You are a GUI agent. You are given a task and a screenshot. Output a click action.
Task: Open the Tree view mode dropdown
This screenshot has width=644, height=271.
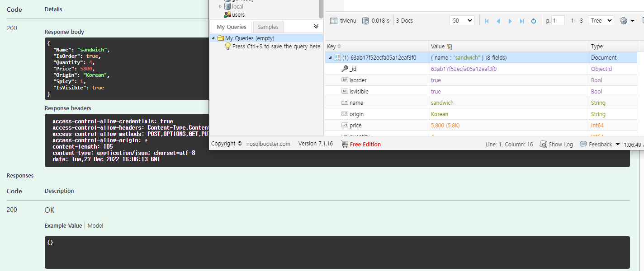click(601, 21)
